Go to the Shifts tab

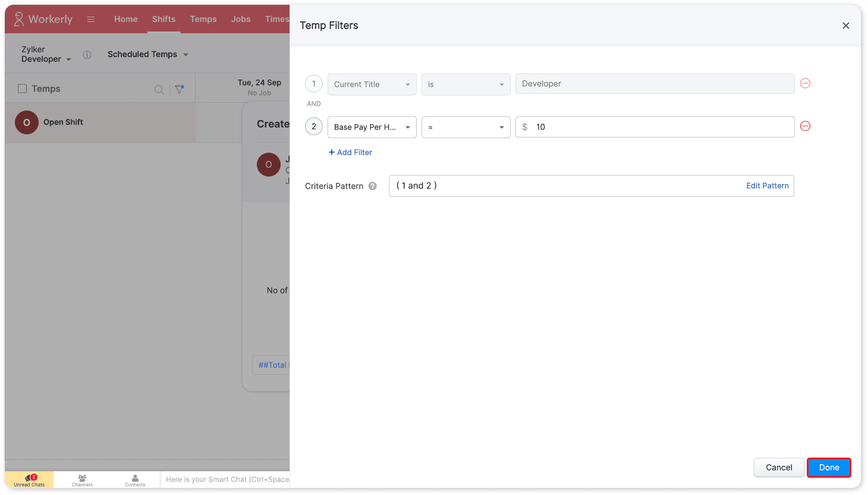pos(163,19)
